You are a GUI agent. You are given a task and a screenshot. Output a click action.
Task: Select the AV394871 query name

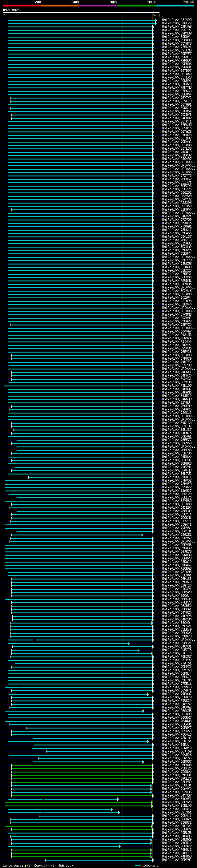(x=11, y=10)
